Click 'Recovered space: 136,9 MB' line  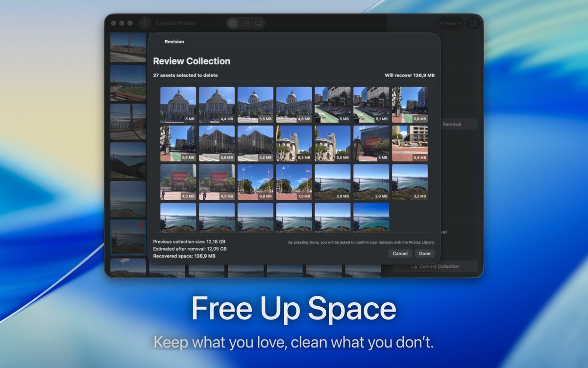[184, 256]
